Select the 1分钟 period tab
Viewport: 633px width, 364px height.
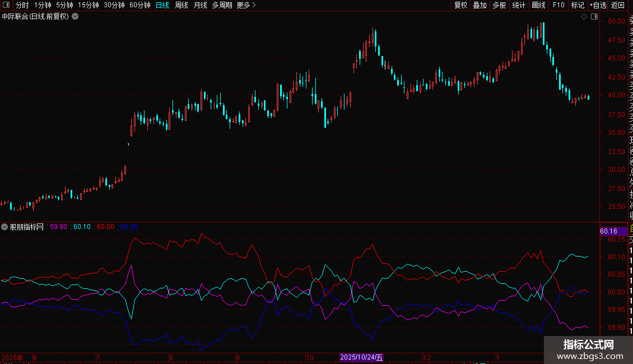(43, 5)
